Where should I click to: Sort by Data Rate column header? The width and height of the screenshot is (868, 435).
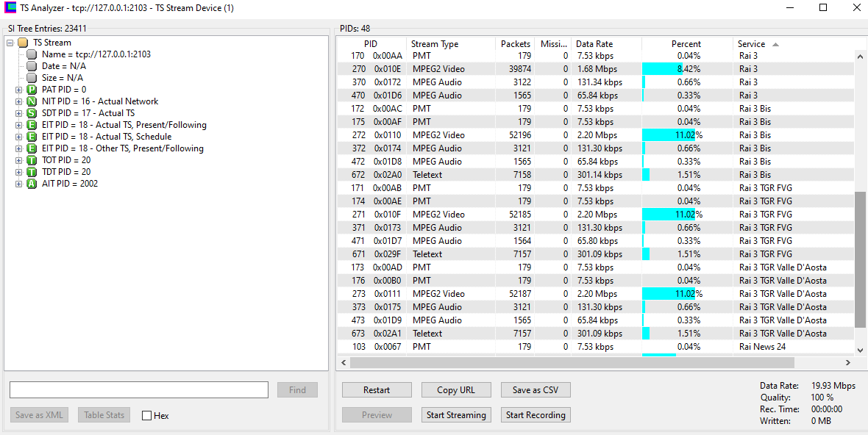point(606,44)
